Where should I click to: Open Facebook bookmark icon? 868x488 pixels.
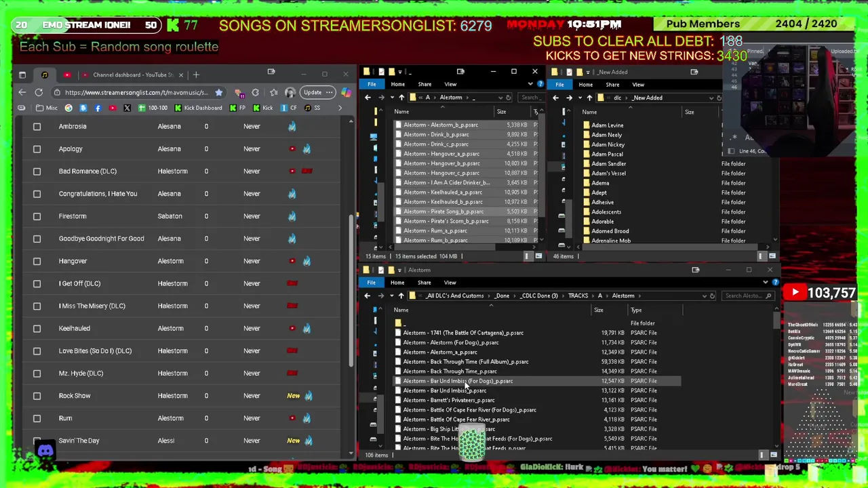pos(98,108)
